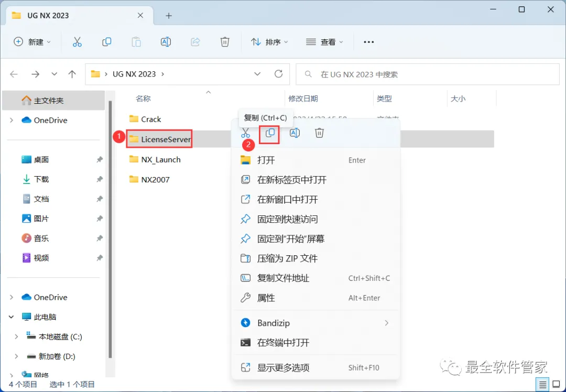Viewport: 566px width, 392px height.
Task: Choose 在新标签页中打开 from the context menu
Action: tap(315, 180)
